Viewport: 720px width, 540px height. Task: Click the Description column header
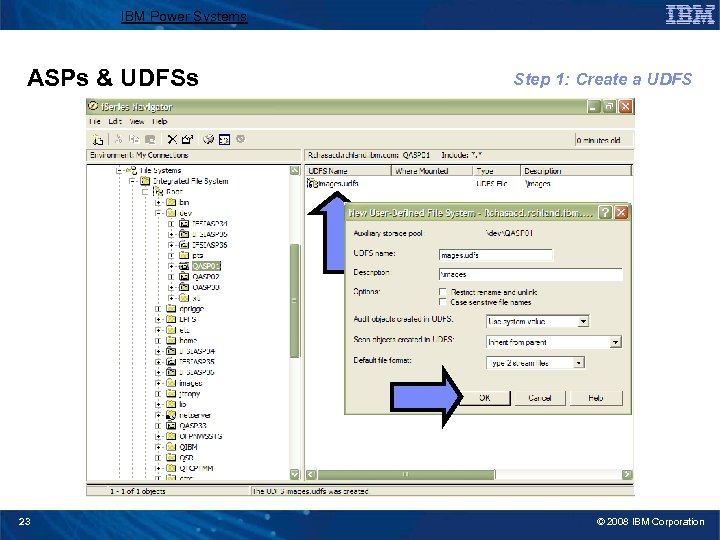point(576,171)
